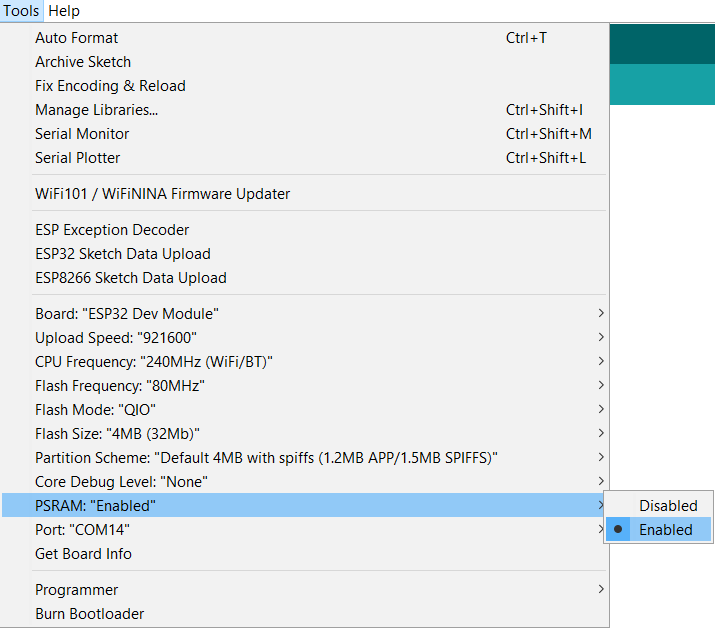Select Fix Encoding & Reload
The height and width of the screenshot is (630, 715).
110,86
